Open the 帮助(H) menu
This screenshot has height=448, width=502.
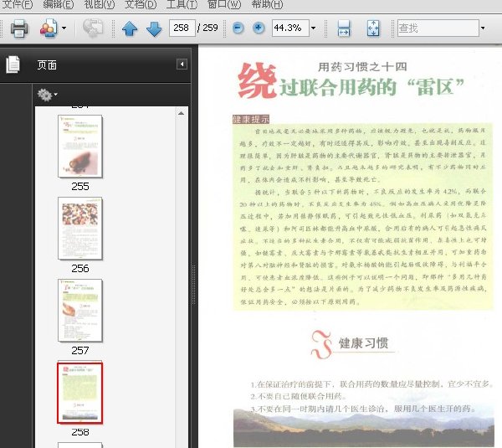[x=267, y=4]
